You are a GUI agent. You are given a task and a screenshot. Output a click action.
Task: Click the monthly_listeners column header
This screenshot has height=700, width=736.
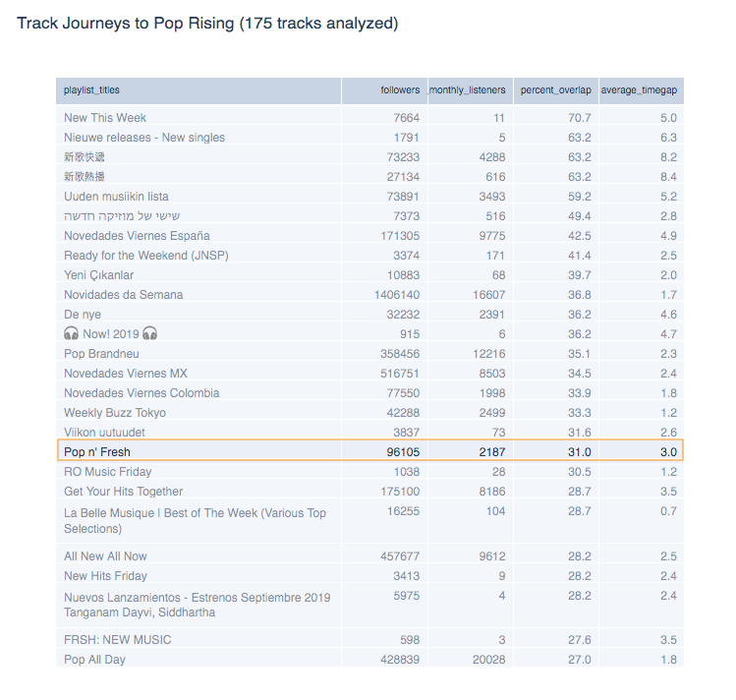(x=467, y=90)
